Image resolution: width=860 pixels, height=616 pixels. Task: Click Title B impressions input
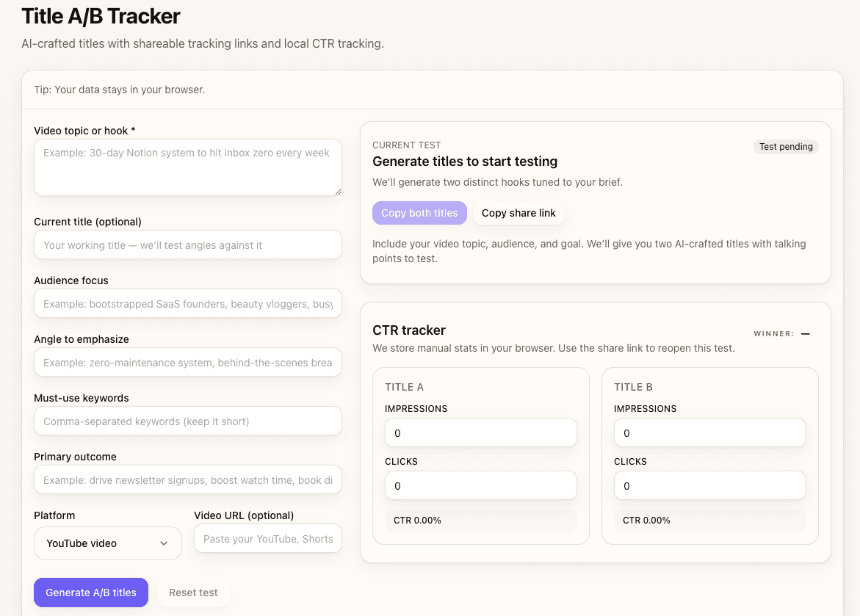(709, 432)
